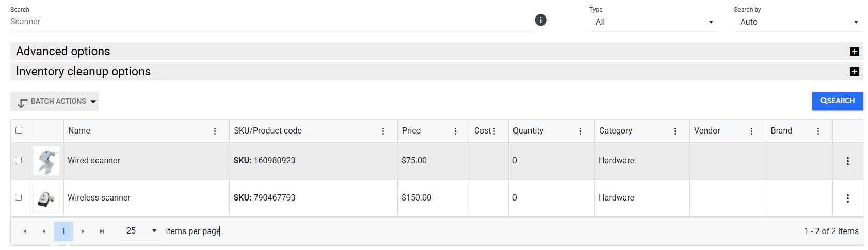This screenshot has height=250, width=868.
Task: Check the Wireless scanner row checkbox
Action: 19,197
